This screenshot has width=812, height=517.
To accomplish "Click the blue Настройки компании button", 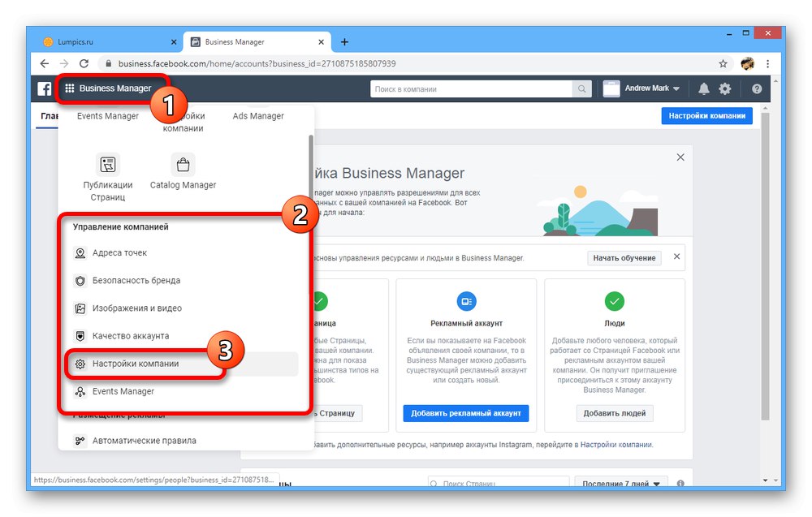I will pos(706,116).
